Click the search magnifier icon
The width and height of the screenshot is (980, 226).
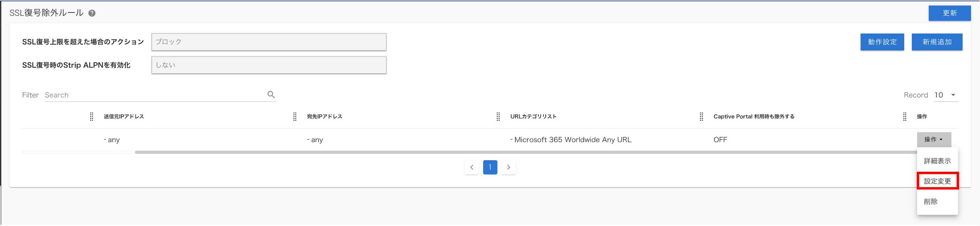point(271,94)
